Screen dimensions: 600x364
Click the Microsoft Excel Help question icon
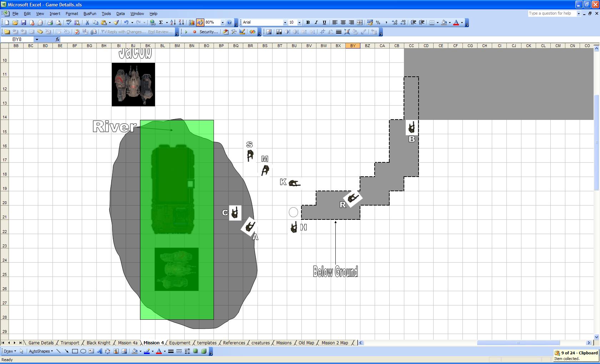[230, 22]
